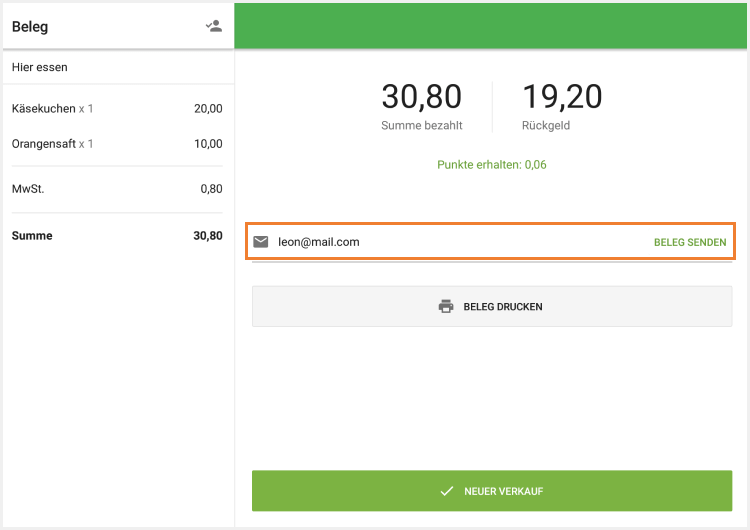Viewport: 750px width, 530px height.
Task: Click the 30,80 Summe bezahlt amount
Action: coord(421,97)
